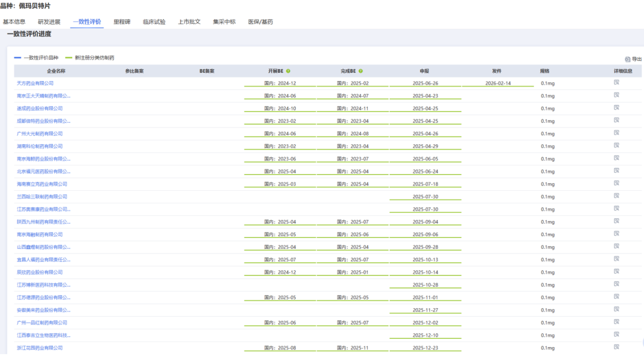Go to the 集采中标 tab
Image resolution: width=644 pixels, height=356 pixels.
point(224,22)
